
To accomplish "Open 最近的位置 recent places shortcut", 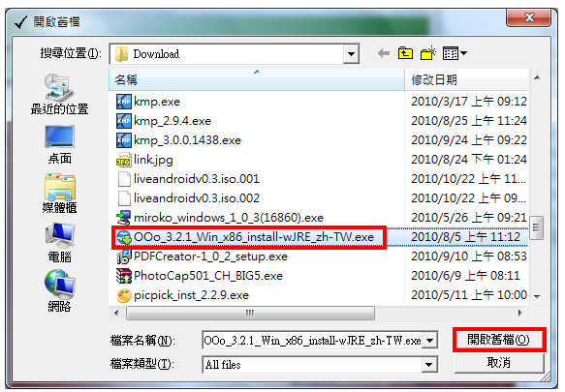I will click(59, 94).
